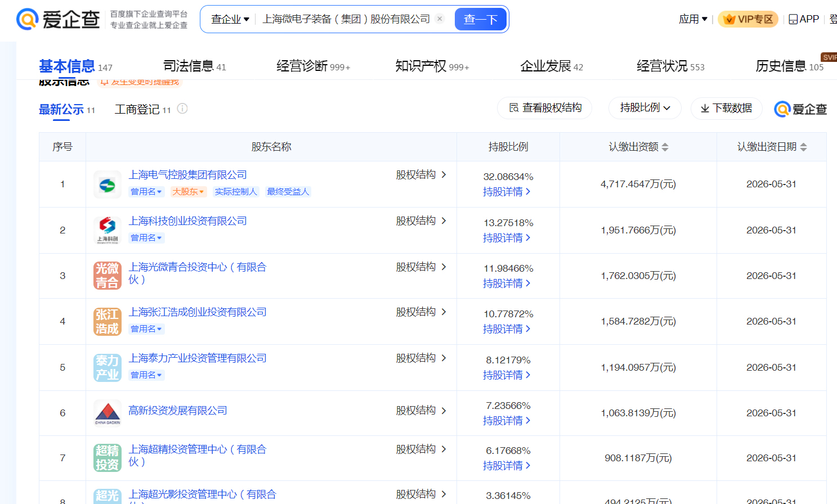Switch to the 历史信息 tab
Viewport: 837px width, 504px height.
coord(789,66)
